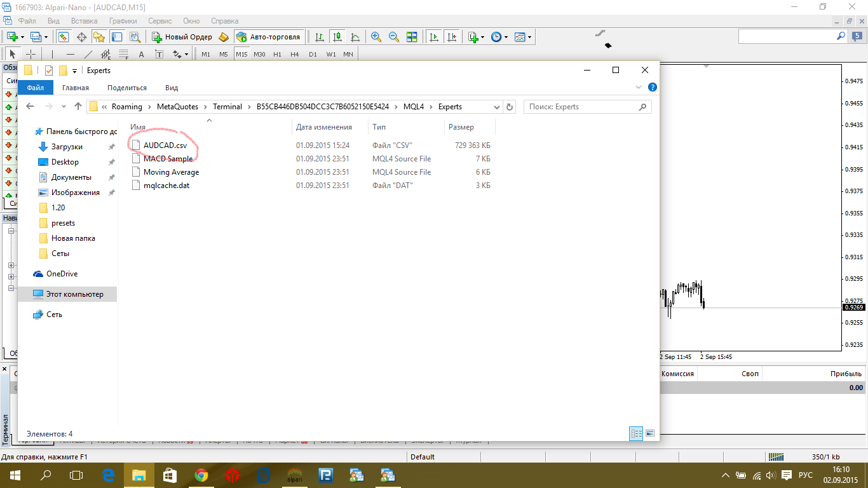Screen dimensions: 868x488
Task: Click the Windows Start button
Action: pos(15,475)
